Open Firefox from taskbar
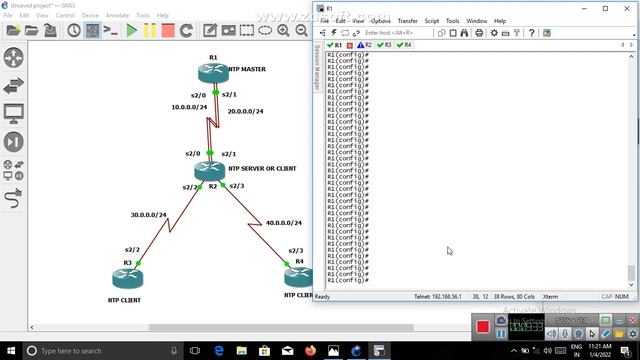Viewport: 640px width, 360px height. pos(311,351)
